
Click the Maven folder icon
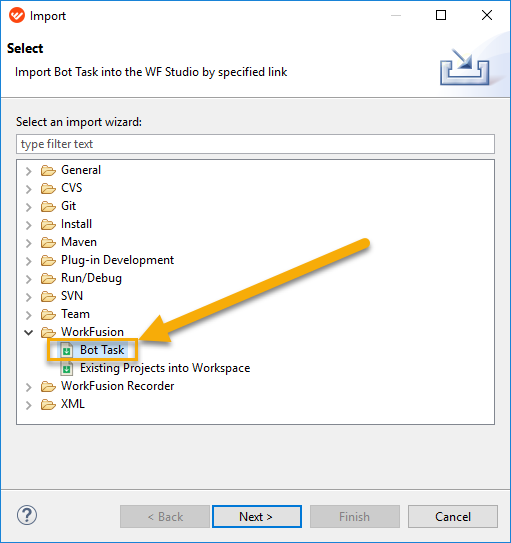click(x=48, y=242)
